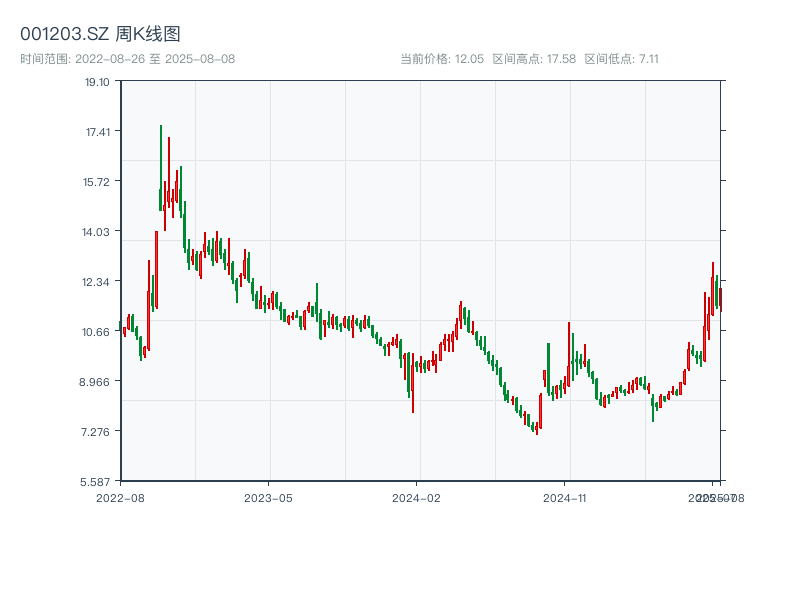
Task: Click the last candlestick at chart's right edge
Action: 720,298
